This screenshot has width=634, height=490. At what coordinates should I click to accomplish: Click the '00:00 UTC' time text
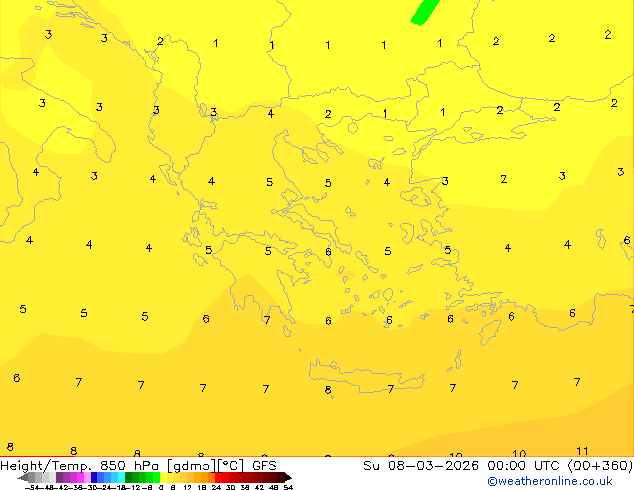[525, 466]
